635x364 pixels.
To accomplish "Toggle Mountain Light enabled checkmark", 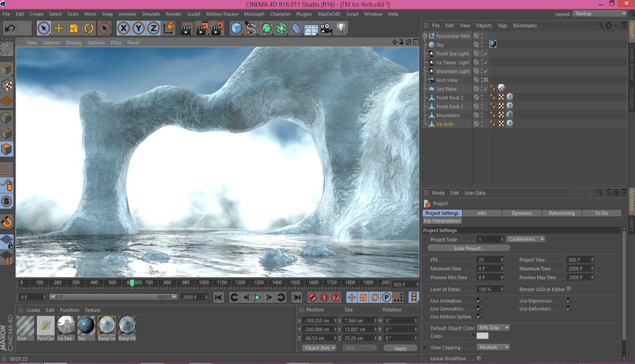I will click(486, 71).
